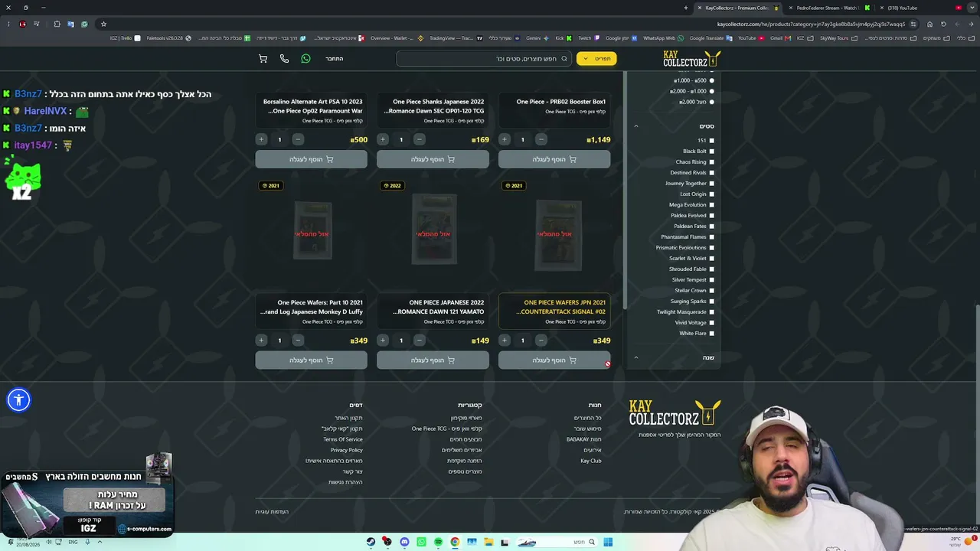The image size is (980, 551).
Task: Click the product search input field
Action: (484, 59)
